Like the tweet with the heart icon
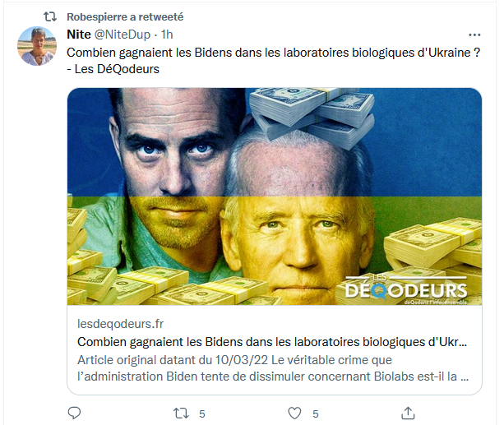This screenshot has width=504, height=425. [x=294, y=413]
